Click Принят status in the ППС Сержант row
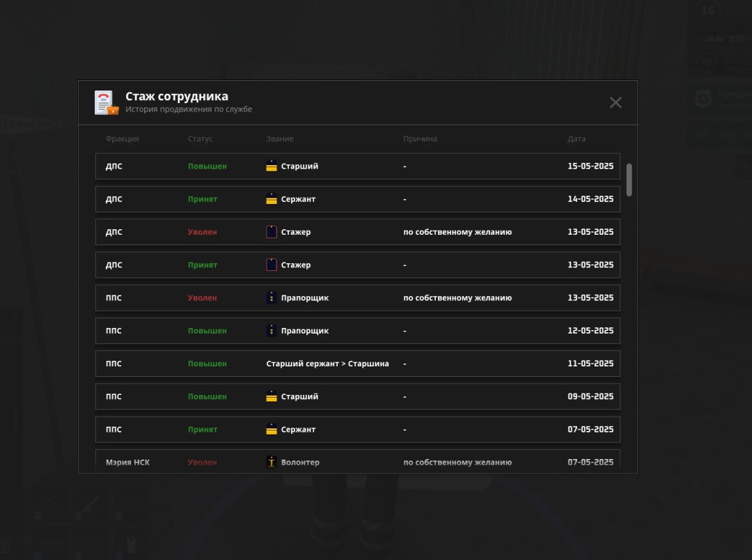The width and height of the screenshot is (752, 560). coord(203,430)
